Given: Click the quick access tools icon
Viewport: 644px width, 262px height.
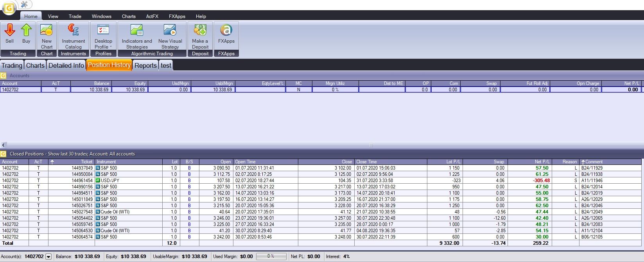Looking at the screenshot, I should 24,4.
